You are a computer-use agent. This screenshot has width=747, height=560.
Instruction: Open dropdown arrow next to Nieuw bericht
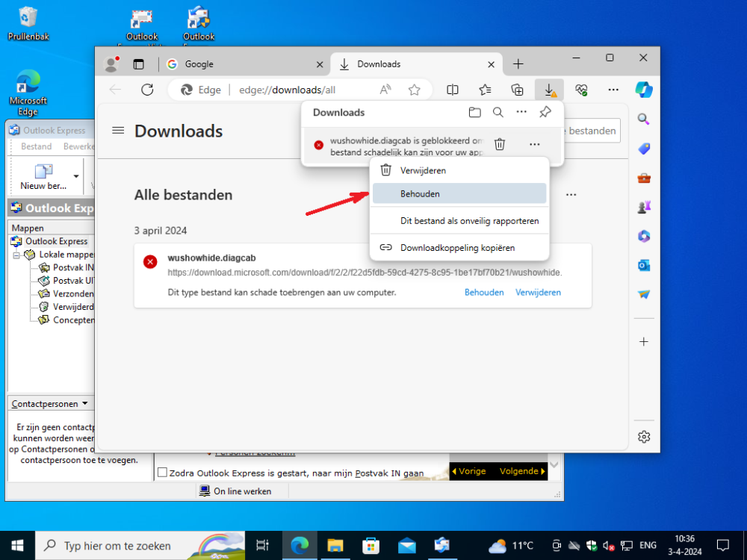click(x=76, y=177)
